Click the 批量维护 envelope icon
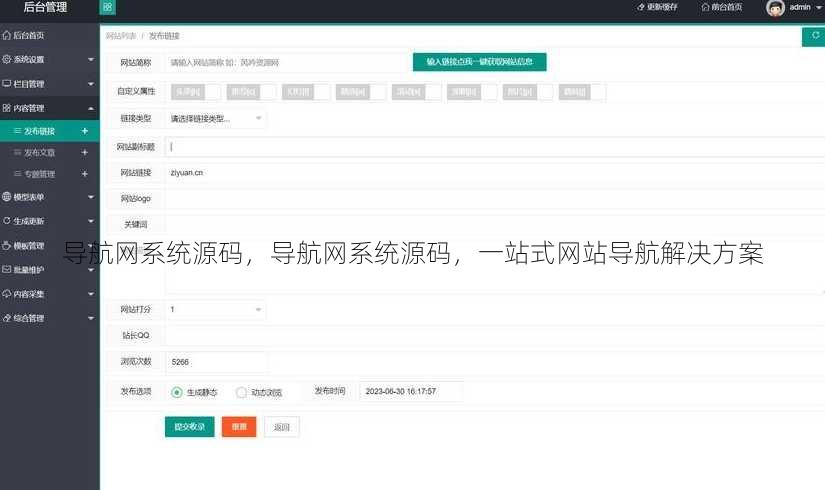Screen dimensions: 825x490 click(x=6, y=269)
